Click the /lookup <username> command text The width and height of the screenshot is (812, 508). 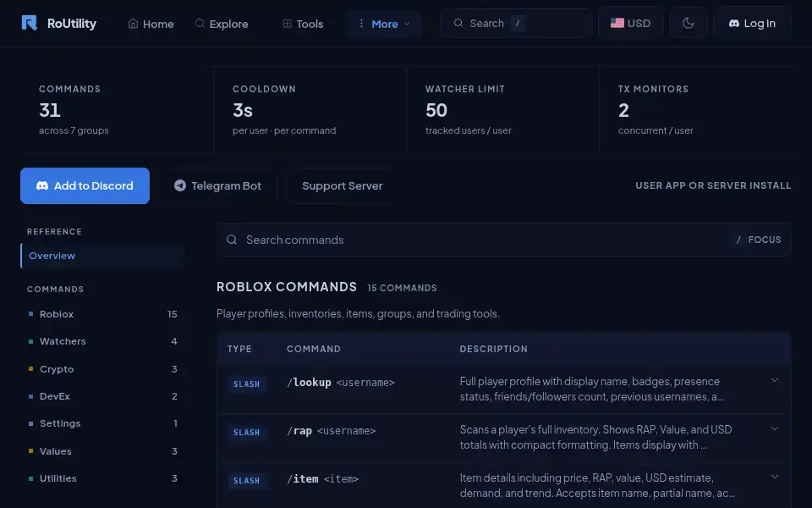tap(341, 383)
